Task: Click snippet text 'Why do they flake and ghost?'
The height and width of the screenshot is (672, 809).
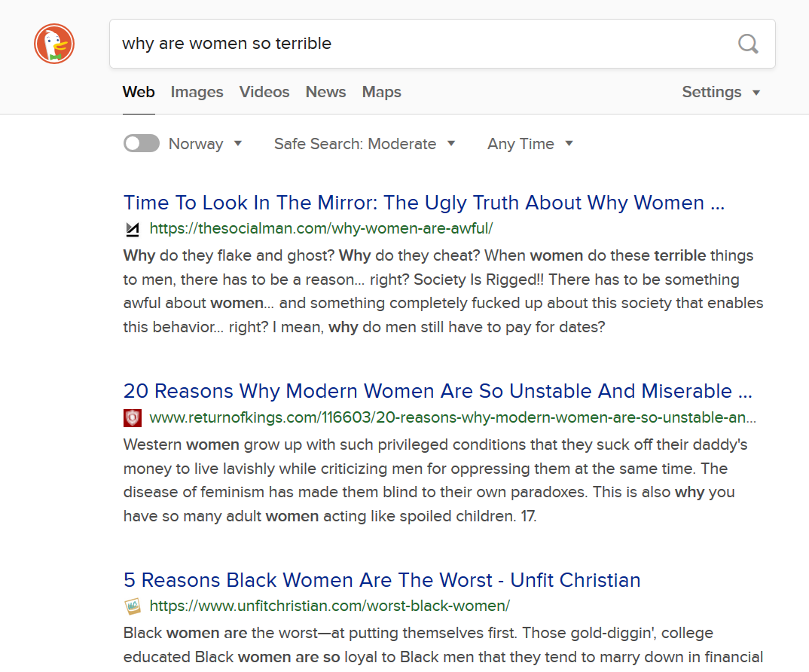Action: pos(229,255)
